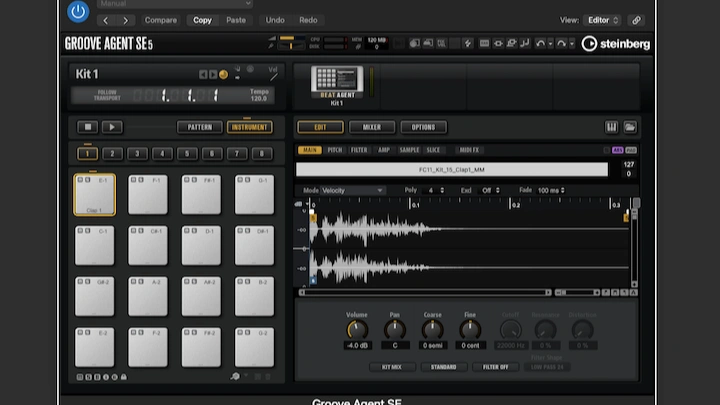Switch pads to Instrument mode
Image resolution: width=720 pixels, height=405 pixels.
[x=250, y=127]
